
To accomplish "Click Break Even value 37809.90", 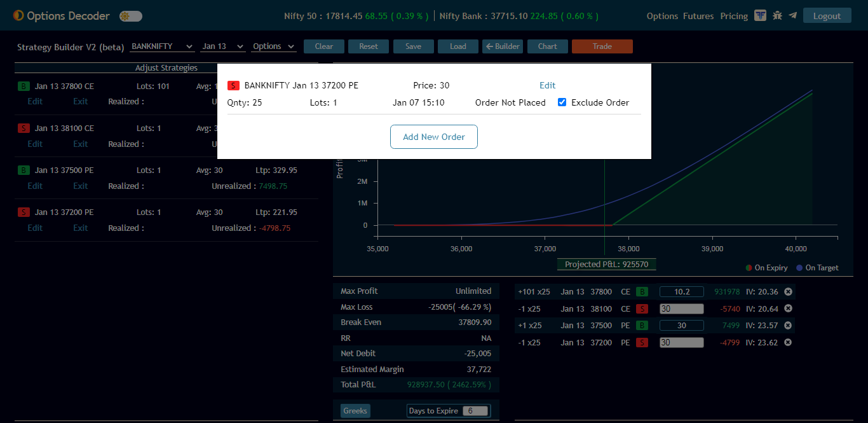I will click(x=475, y=322).
